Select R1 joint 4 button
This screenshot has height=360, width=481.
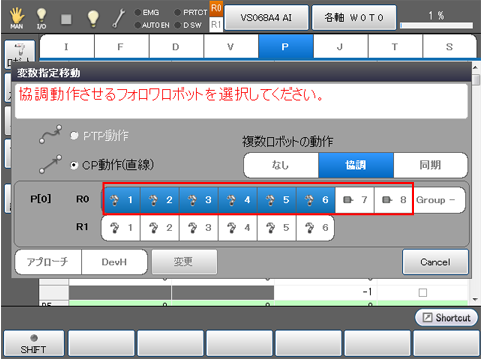[238, 228]
